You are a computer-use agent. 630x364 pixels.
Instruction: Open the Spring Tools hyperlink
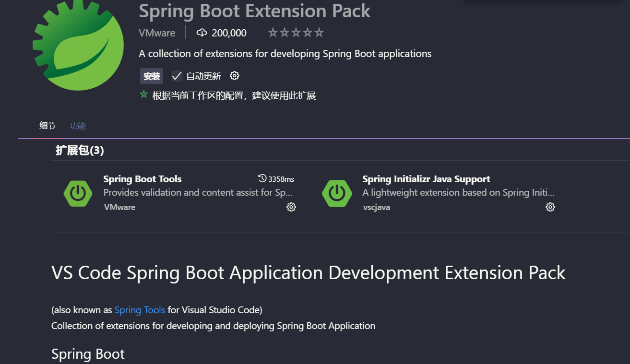pos(140,310)
